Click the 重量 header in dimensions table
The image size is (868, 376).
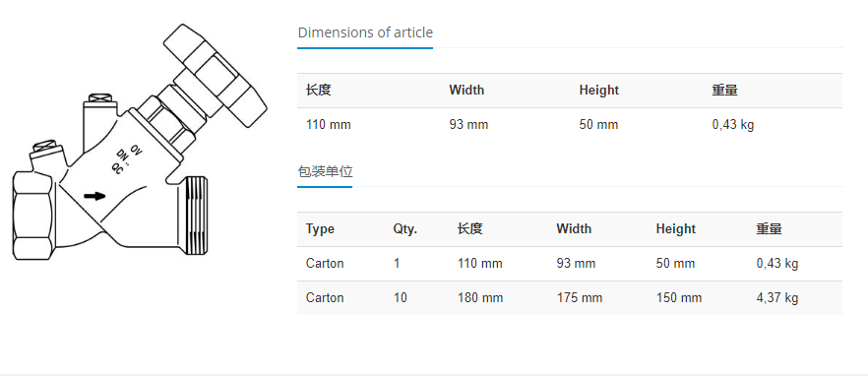click(x=724, y=91)
